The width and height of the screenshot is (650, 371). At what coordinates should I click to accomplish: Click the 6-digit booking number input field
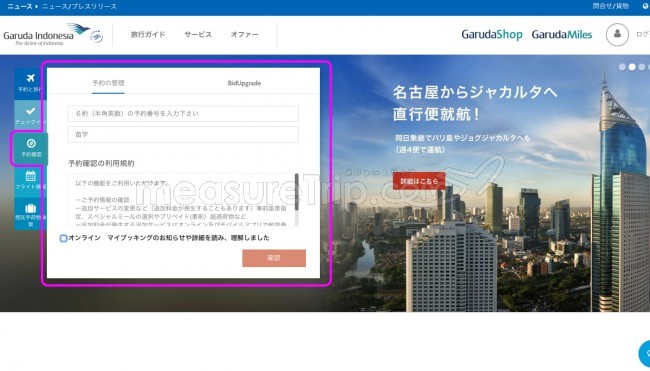point(183,114)
